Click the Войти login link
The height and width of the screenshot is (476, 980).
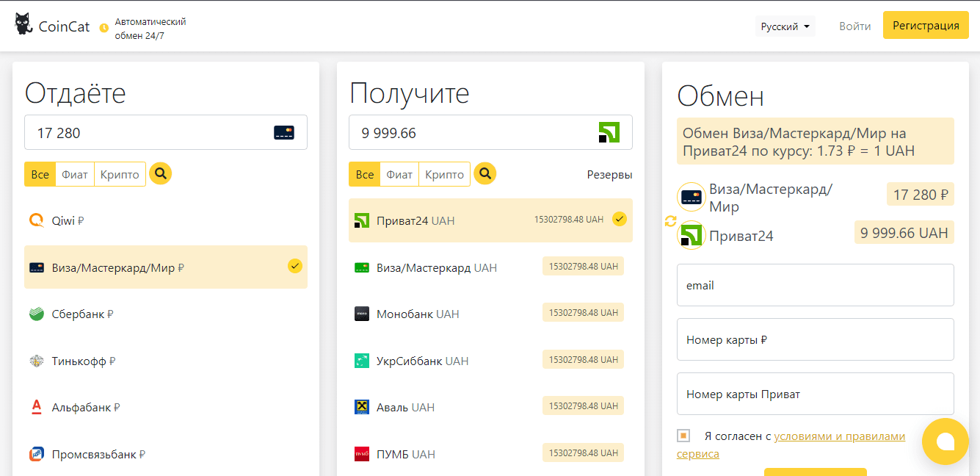point(854,26)
